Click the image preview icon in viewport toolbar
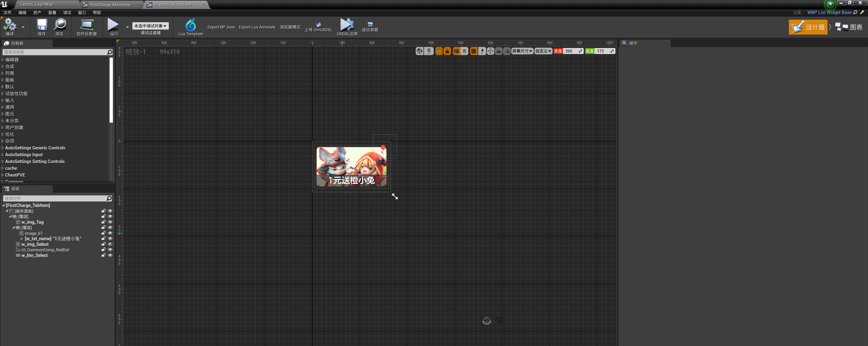Image resolution: width=868 pixels, height=346 pixels. pyautogui.click(x=499, y=51)
